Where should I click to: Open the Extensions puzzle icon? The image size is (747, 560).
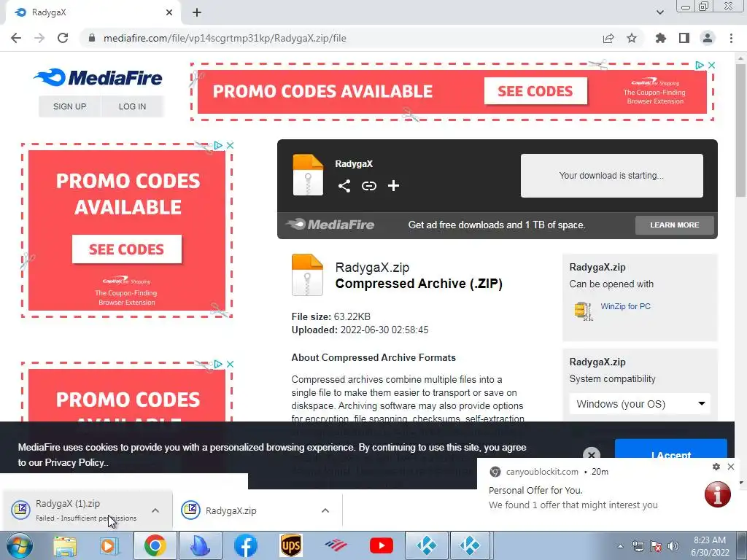click(x=661, y=38)
